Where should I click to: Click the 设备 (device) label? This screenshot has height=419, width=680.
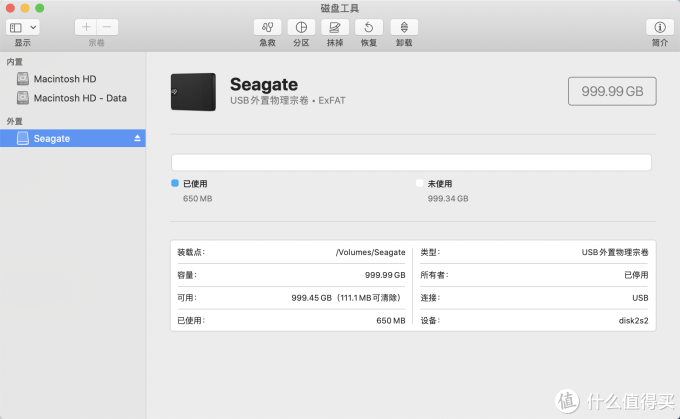pos(430,321)
